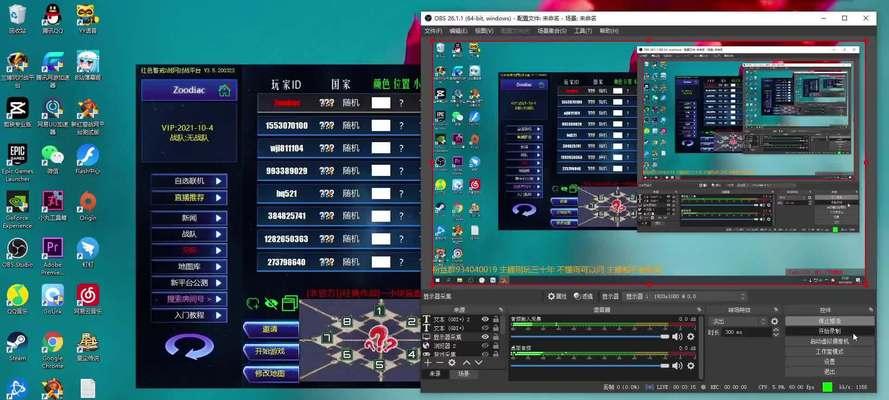The image size is (889, 400).
Task: Click the home icon beside Zoodiac
Action: tap(225, 90)
